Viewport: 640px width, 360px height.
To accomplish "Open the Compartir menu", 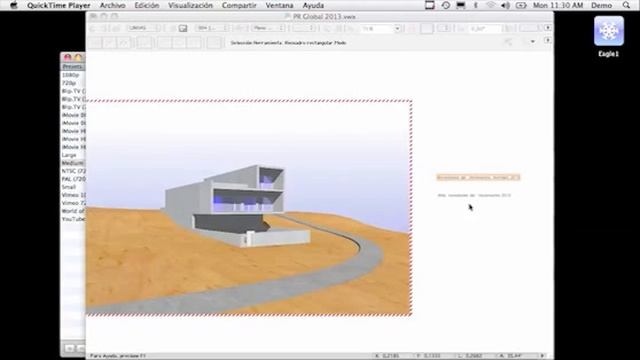I will pos(239,5).
